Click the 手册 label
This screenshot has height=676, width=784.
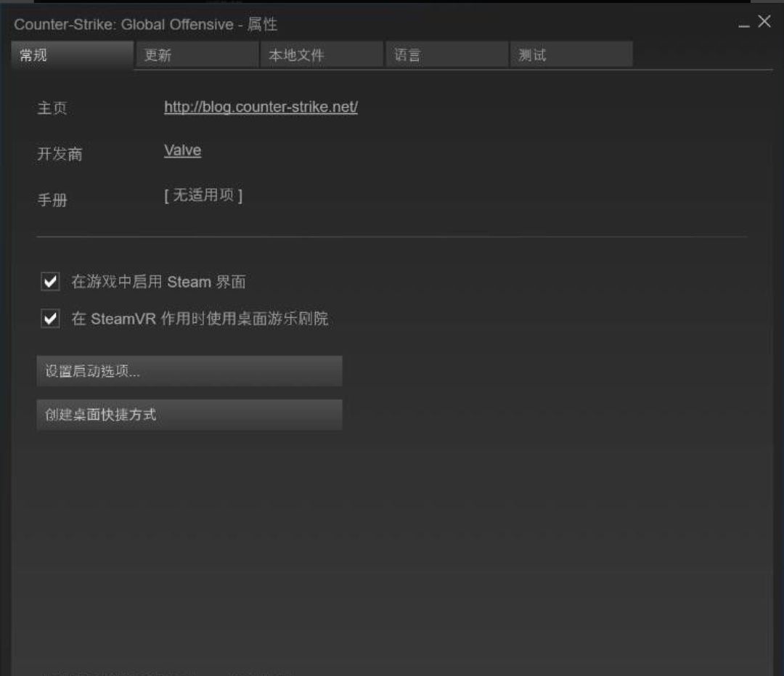(x=52, y=200)
